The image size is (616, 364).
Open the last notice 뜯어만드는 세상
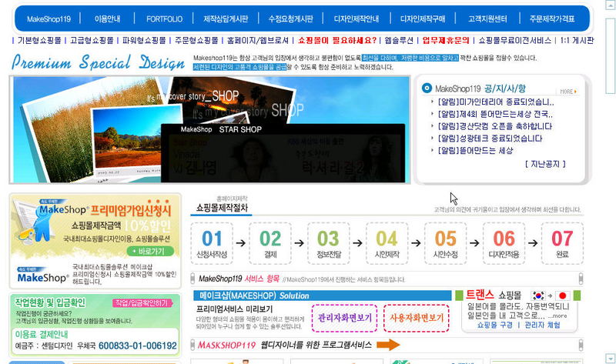(475, 151)
